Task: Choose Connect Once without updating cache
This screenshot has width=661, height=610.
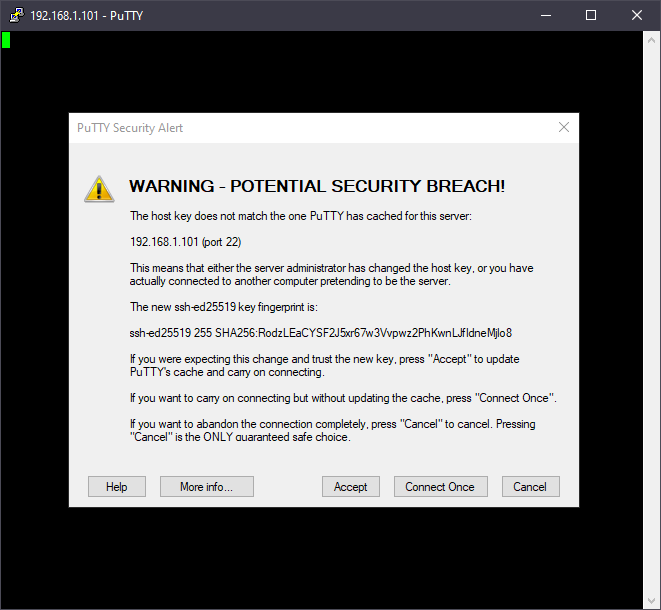Action: pyautogui.click(x=441, y=486)
